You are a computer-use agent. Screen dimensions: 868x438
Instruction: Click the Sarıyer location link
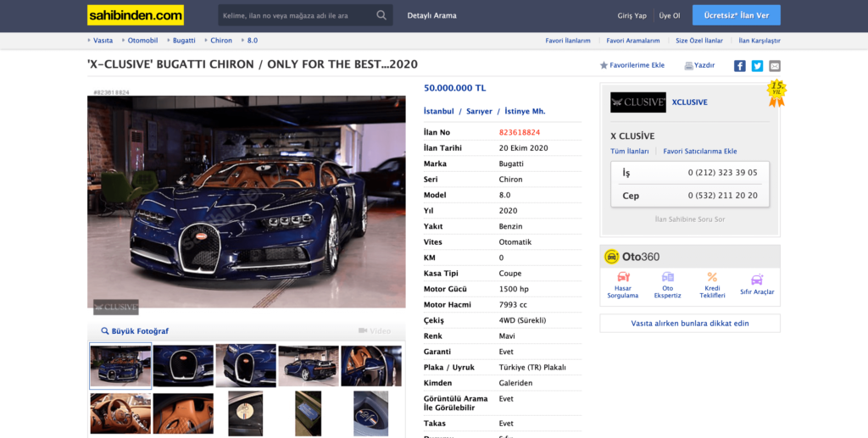[x=480, y=111]
